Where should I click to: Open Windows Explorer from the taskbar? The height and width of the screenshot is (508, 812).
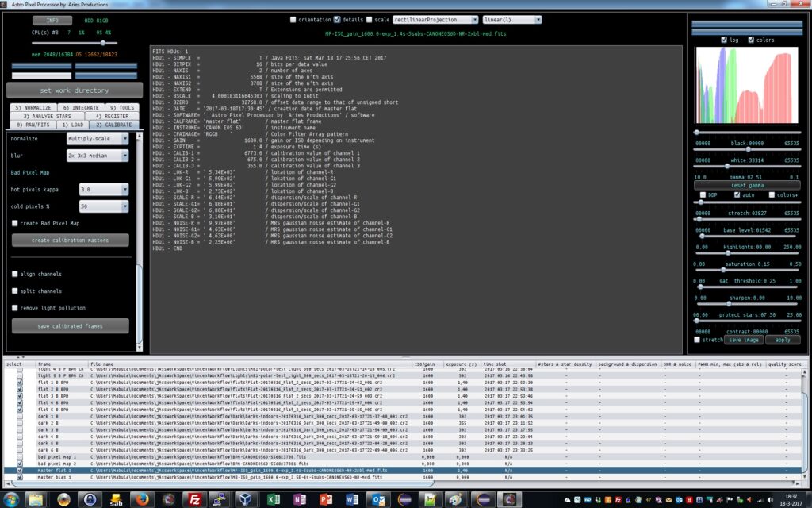point(36,499)
